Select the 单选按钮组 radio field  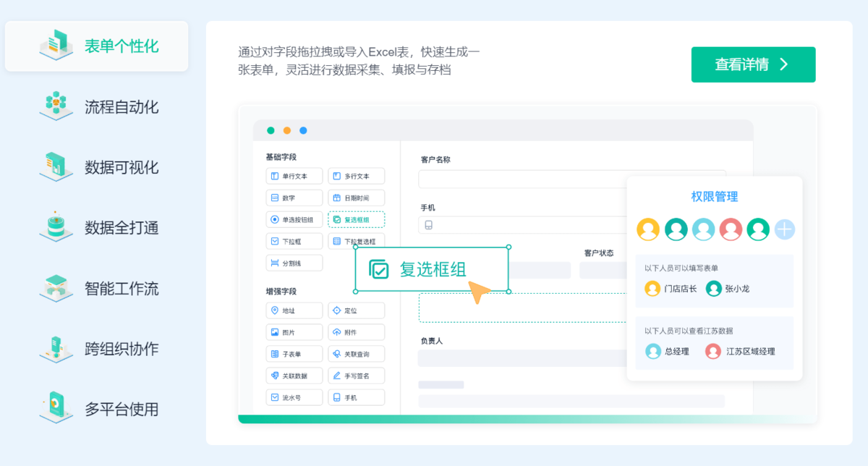tap(294, 219)
